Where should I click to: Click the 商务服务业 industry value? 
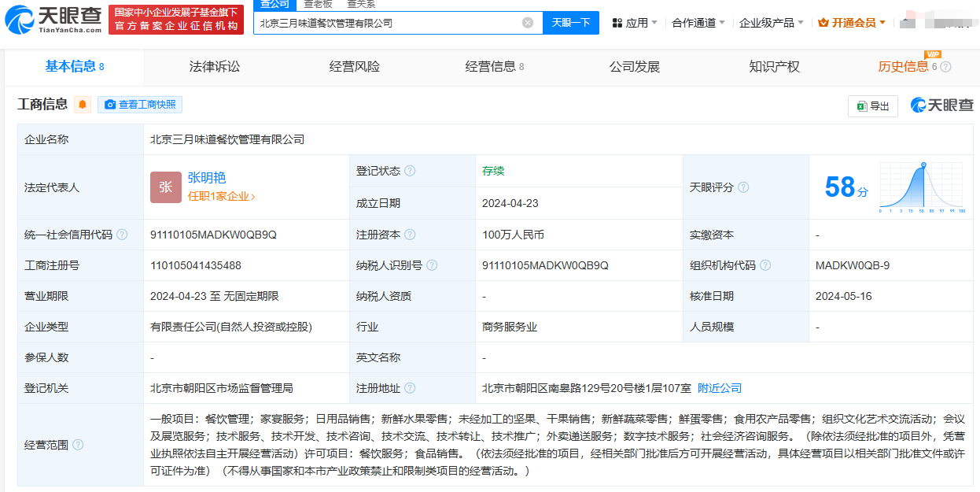click(510, 327)
